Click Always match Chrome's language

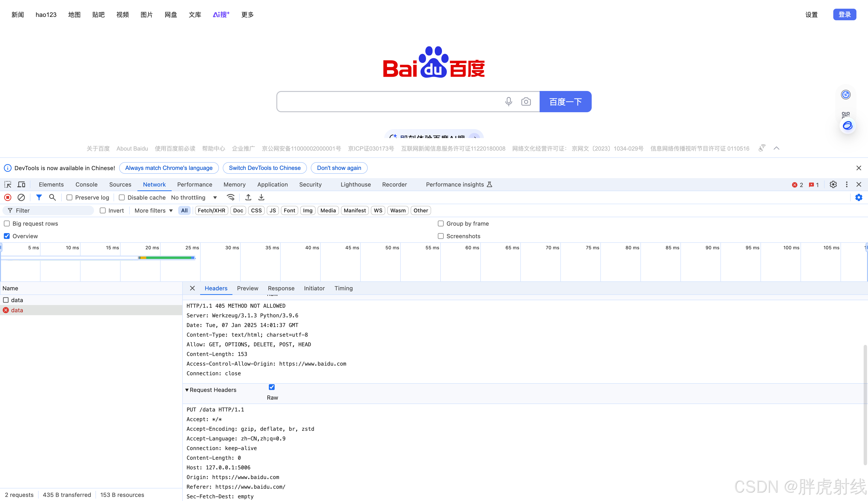[169, 168]
